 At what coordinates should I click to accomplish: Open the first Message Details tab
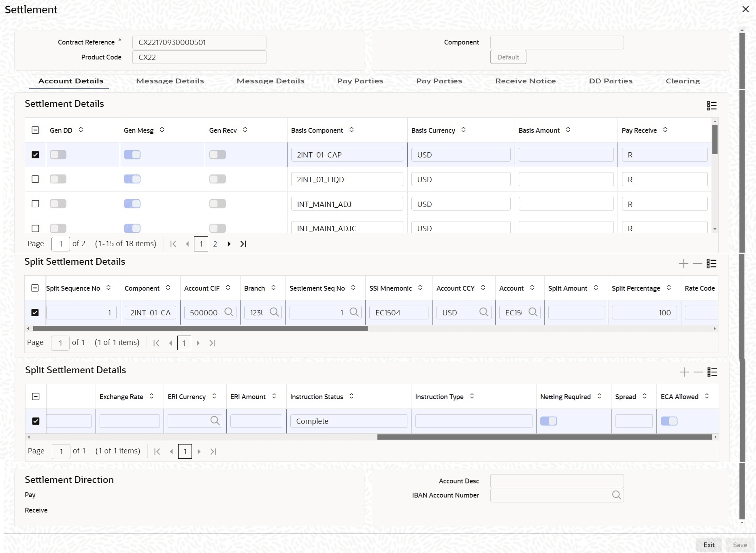pos(170,81)
